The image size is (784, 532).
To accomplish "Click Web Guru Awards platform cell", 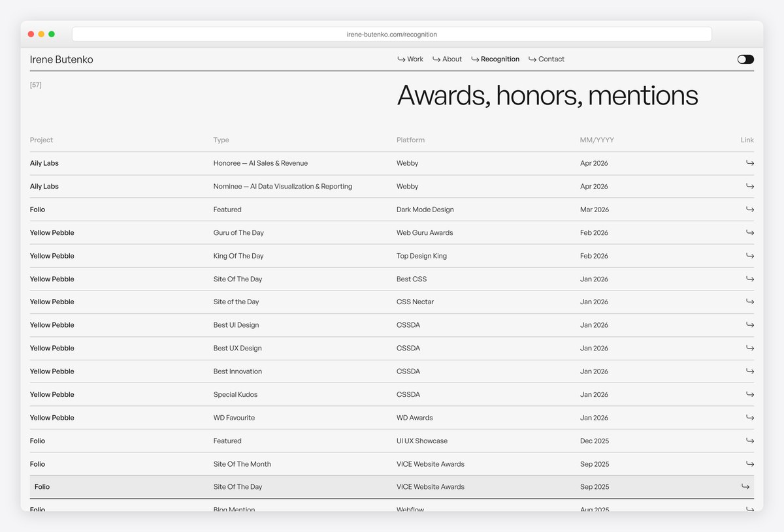I will [x=425, y=233].
